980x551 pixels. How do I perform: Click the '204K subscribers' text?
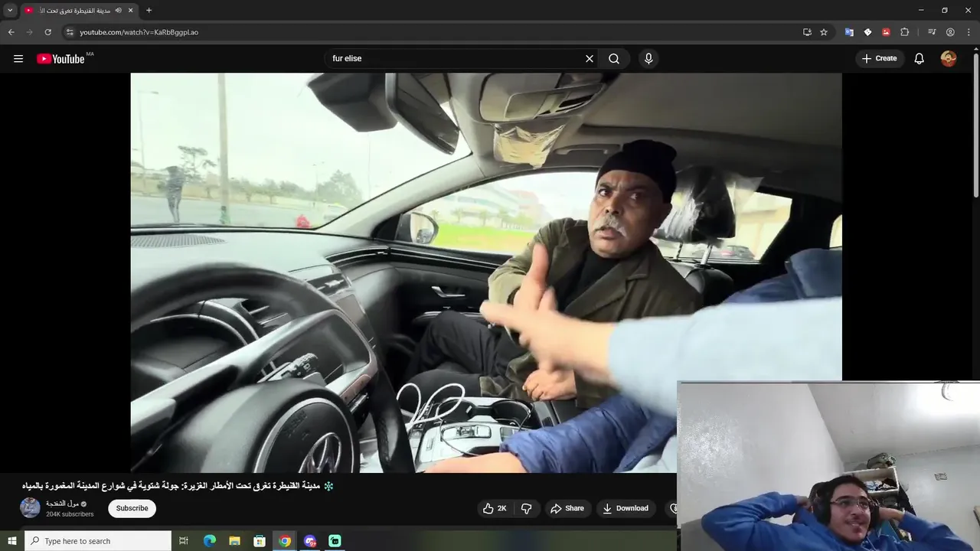[x=70, y=514]
